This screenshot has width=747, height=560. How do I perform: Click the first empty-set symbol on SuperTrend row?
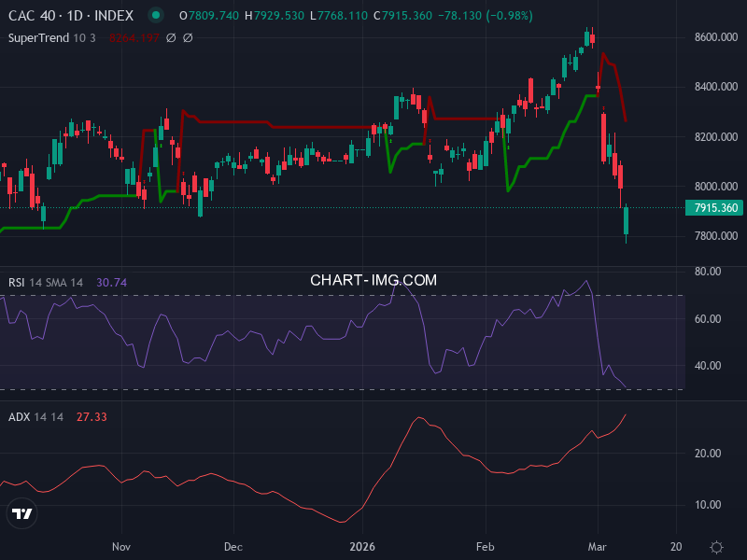coord(171,37)
